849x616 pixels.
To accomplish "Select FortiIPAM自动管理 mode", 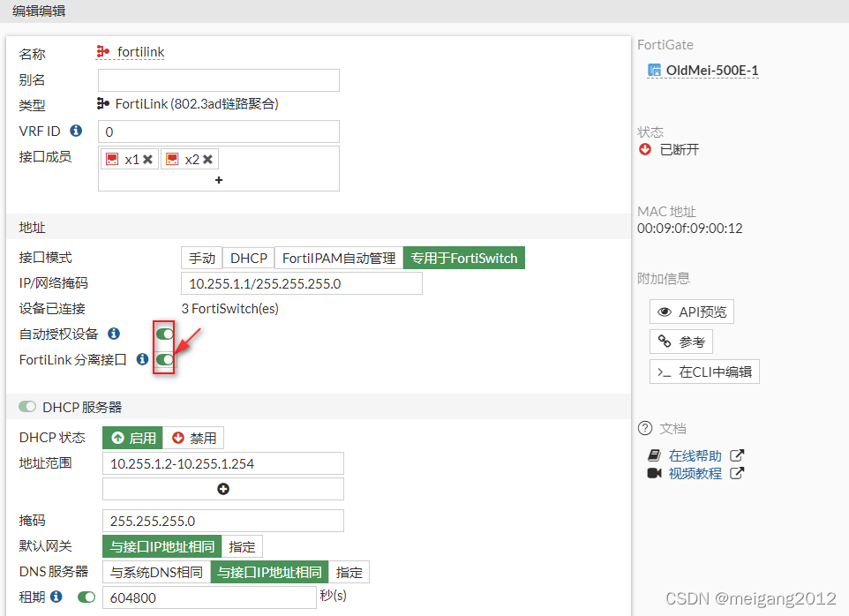I will (x=339, y=259).
